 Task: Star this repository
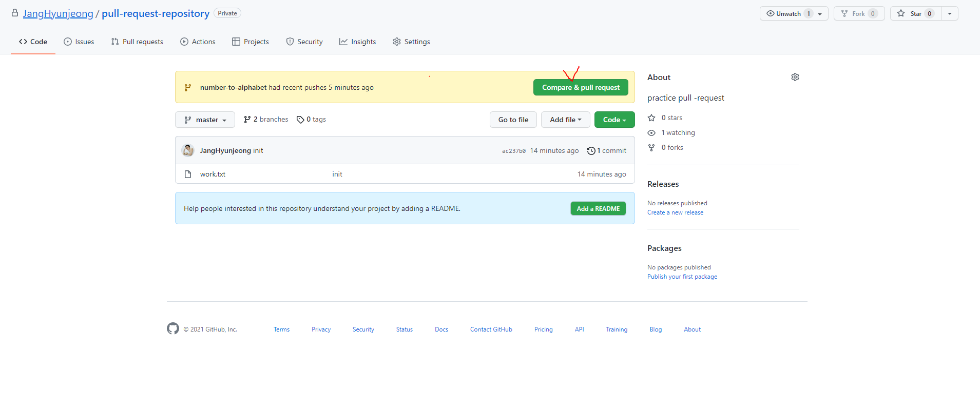tap(916, 13)
